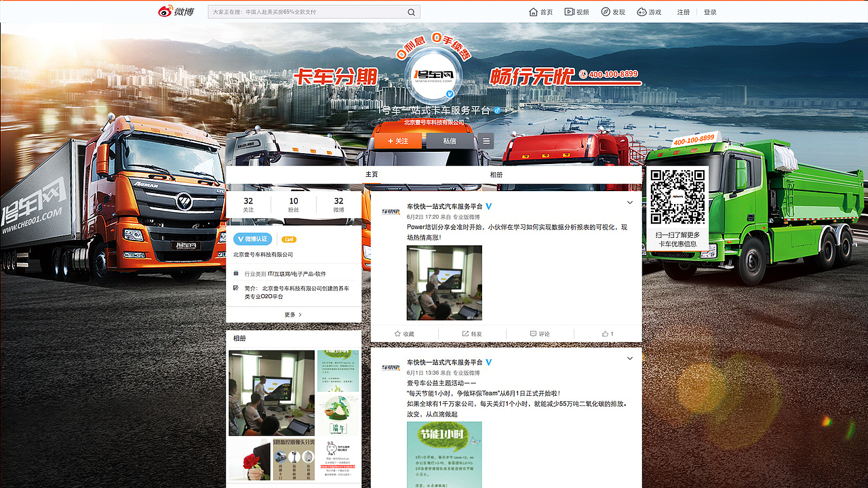Favorite the 6月2日 post with 收藏

pos(404,333)
